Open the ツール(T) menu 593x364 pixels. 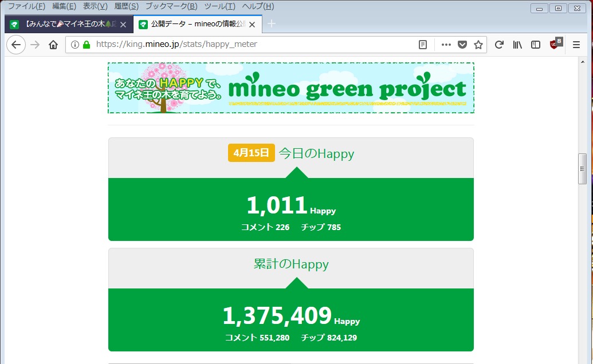tap(220, 6)
